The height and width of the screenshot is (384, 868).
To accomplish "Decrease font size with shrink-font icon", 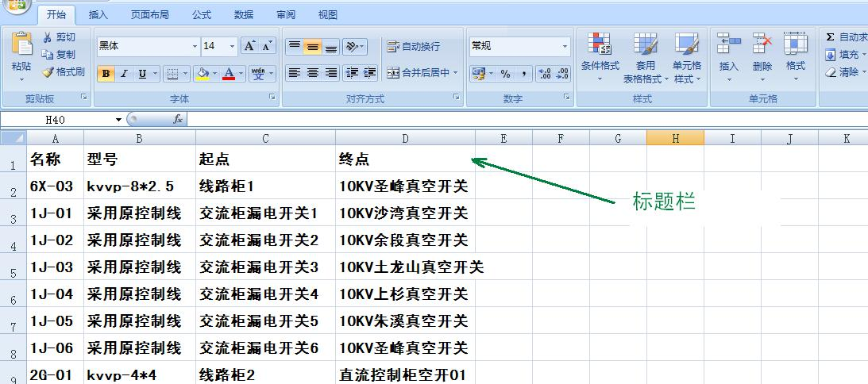I will pyautogui.click(x=267, y=46).
